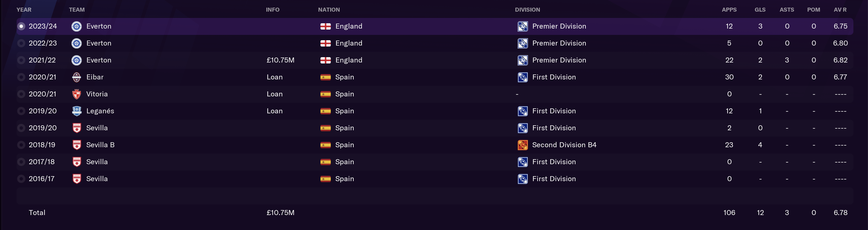The image size is (868, 230).
Task: Sort by the APPS column header
Action: [729, 10]
